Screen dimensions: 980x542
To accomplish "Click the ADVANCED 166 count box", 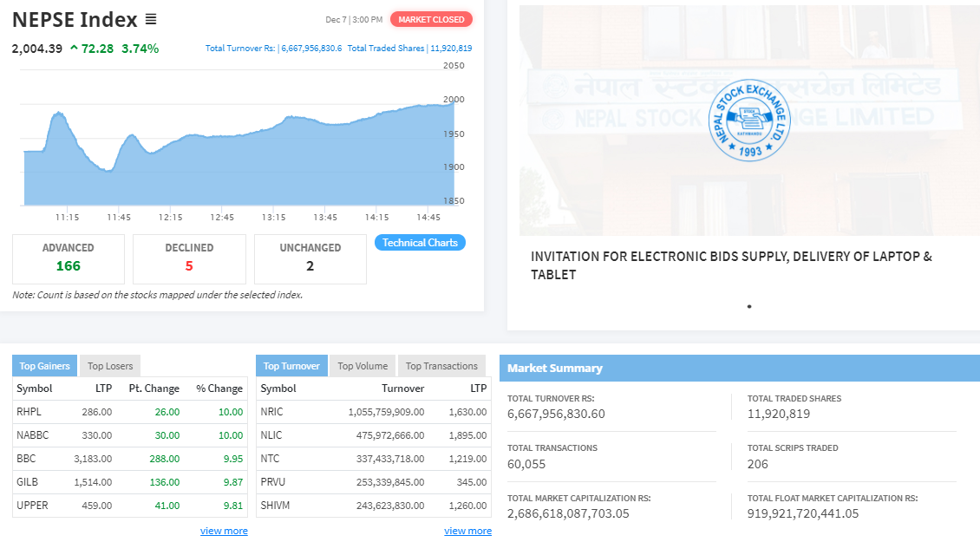I will (69, 258).
